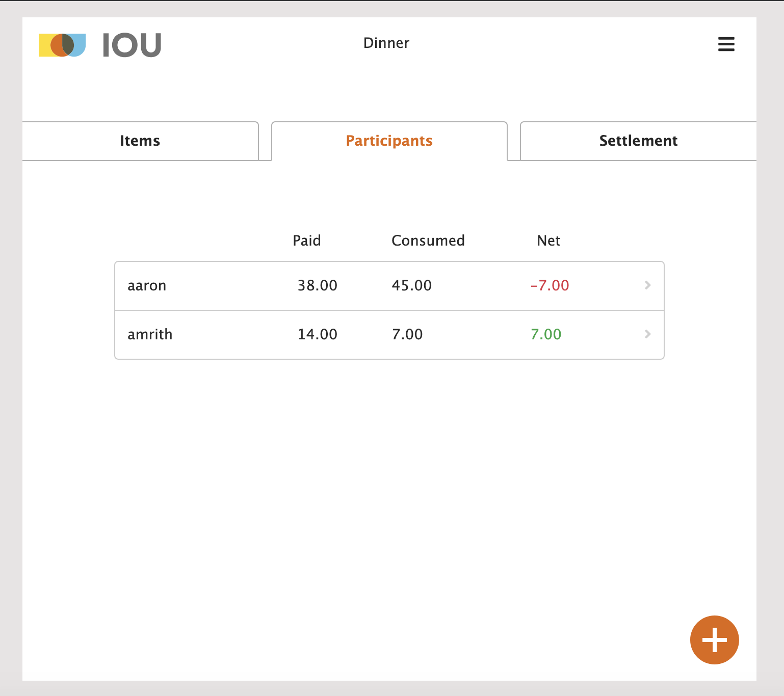Open the Settlement tab

638,141
